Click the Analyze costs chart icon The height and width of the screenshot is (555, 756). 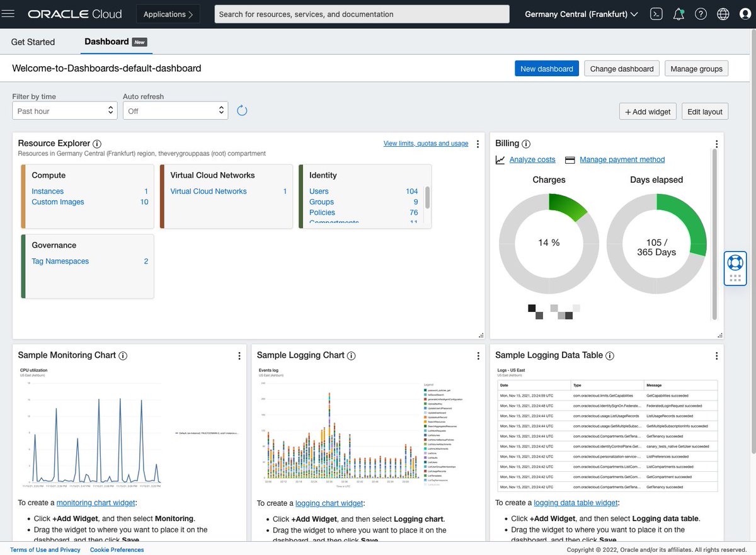click(500, 160)
